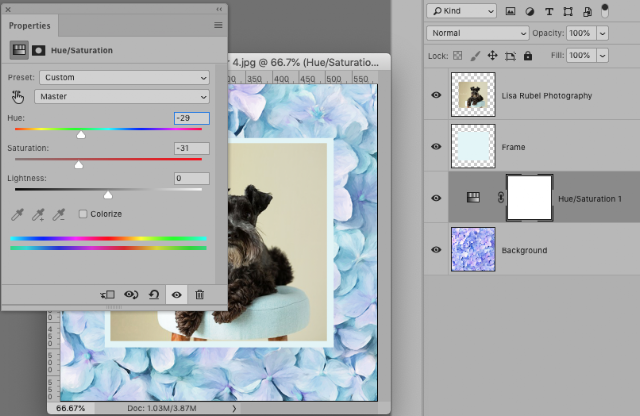
Task: Click the Hue/Saturation 1 layer name
Action: pos(590,199)
